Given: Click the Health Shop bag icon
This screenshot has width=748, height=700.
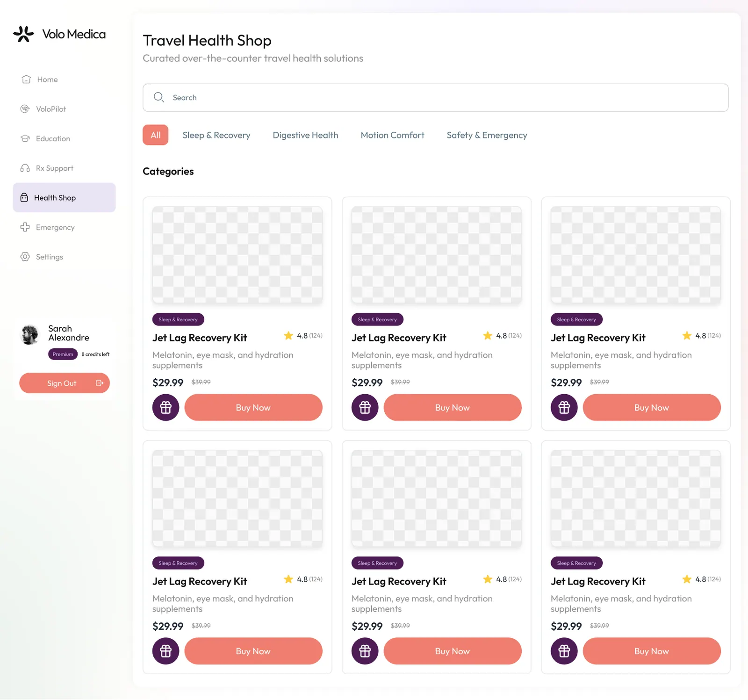Looking at the screenshot, I should 24,198.
